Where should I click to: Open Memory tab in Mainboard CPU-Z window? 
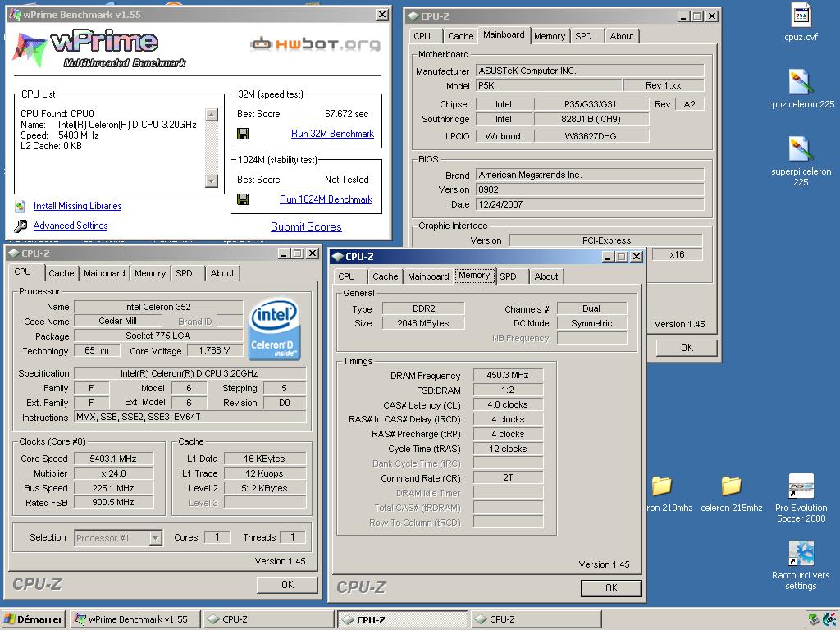[x=549, y=36]
